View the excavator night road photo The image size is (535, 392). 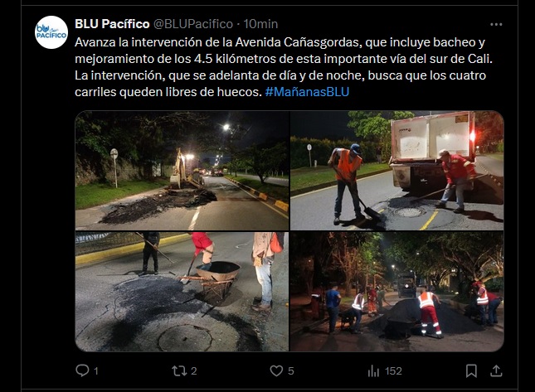point(182,171)
